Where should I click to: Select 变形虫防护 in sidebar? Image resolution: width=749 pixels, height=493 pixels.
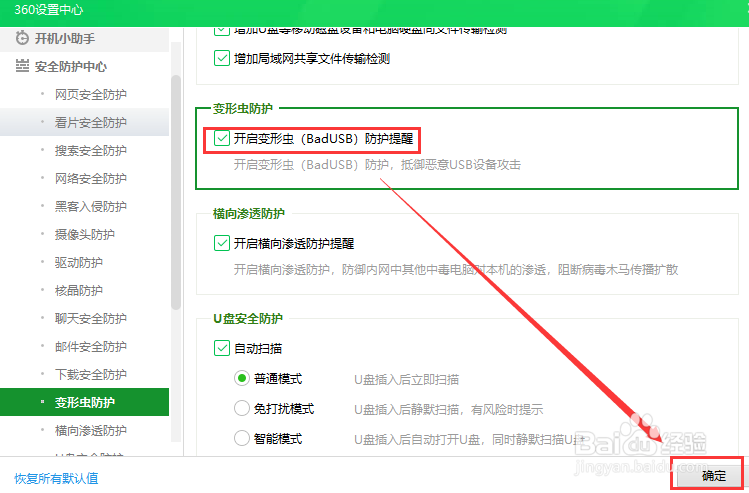coord(85,402)
